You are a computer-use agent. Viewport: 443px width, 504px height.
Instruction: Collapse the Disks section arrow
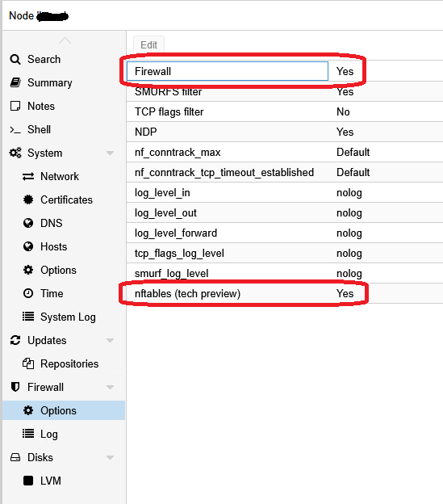(110, 457)
